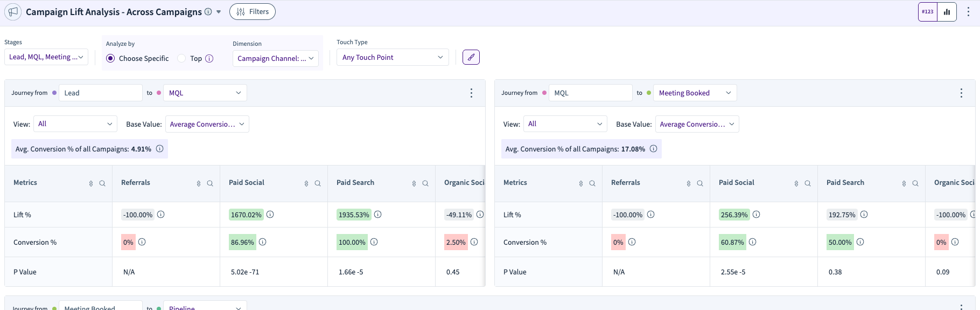
Task: Search Paid Search column in Lead to MQL table
Action: (x=425, y=183)
